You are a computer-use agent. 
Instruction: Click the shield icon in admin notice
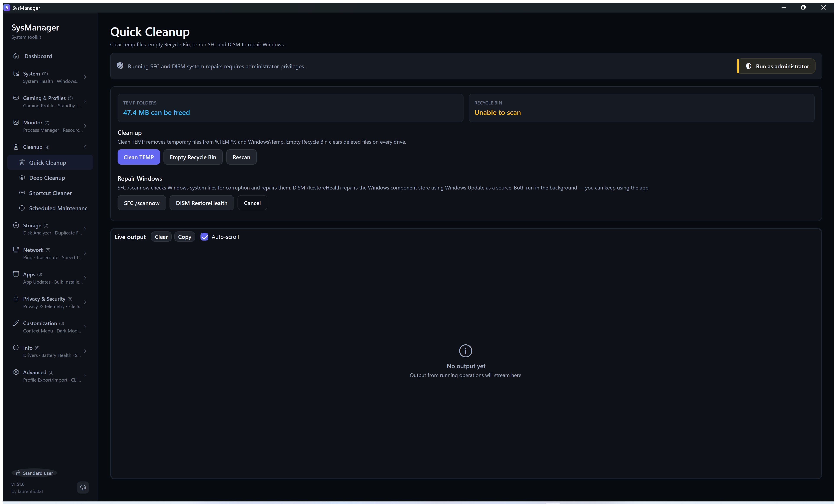click(x=120, y=66)
